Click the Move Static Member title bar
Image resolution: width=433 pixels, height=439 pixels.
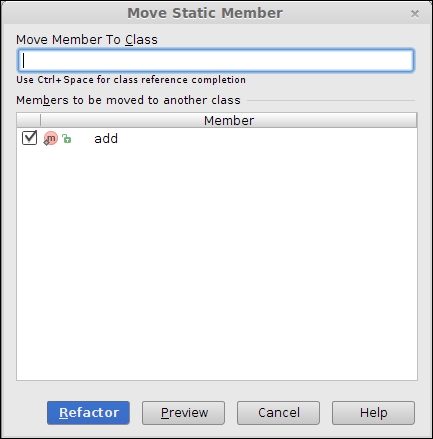click(x=205, y=13)
